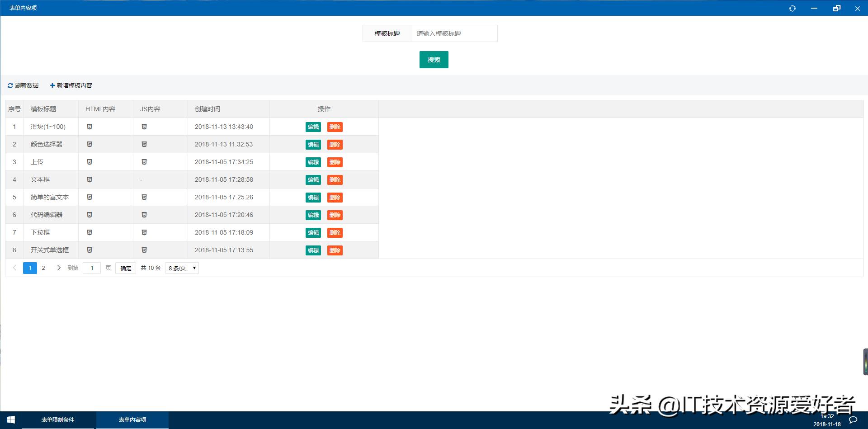The width and height of the screenshot is (868, 429).
Task: Click the JS content icon for 开关式单选框
Action: (x=144, y=250)
